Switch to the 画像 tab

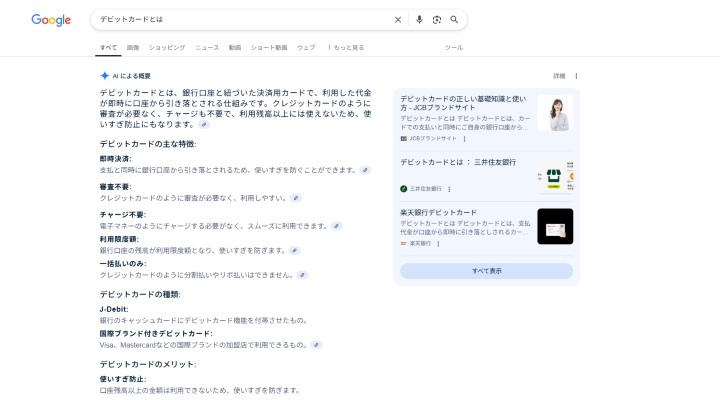133,48
